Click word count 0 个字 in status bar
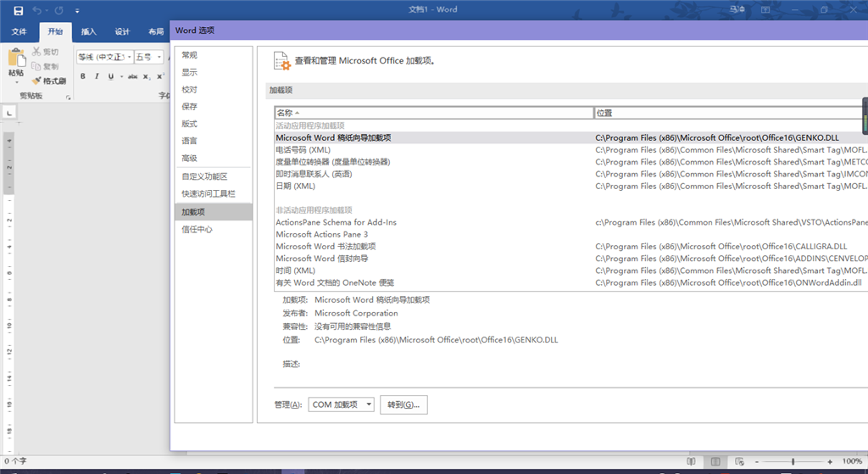868x474 pixels. 16,461
